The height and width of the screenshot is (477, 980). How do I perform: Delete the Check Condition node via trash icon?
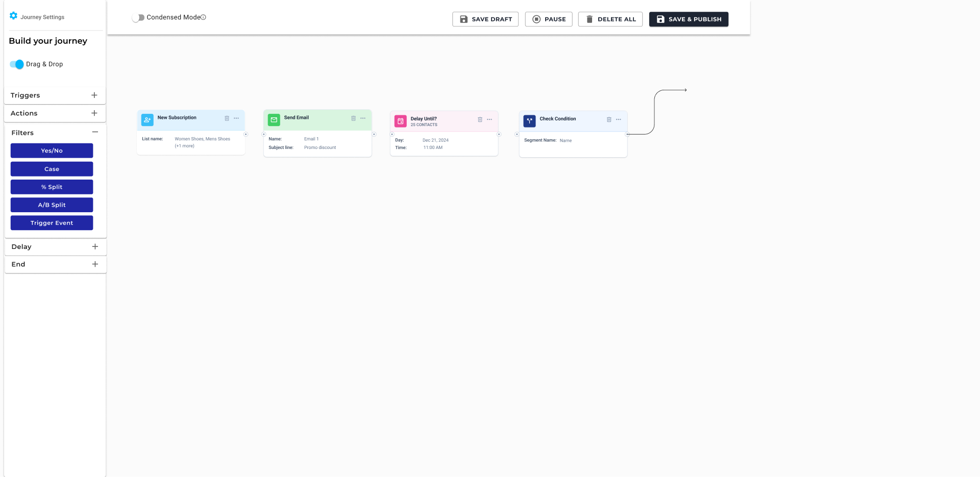[x=609, y=119]
